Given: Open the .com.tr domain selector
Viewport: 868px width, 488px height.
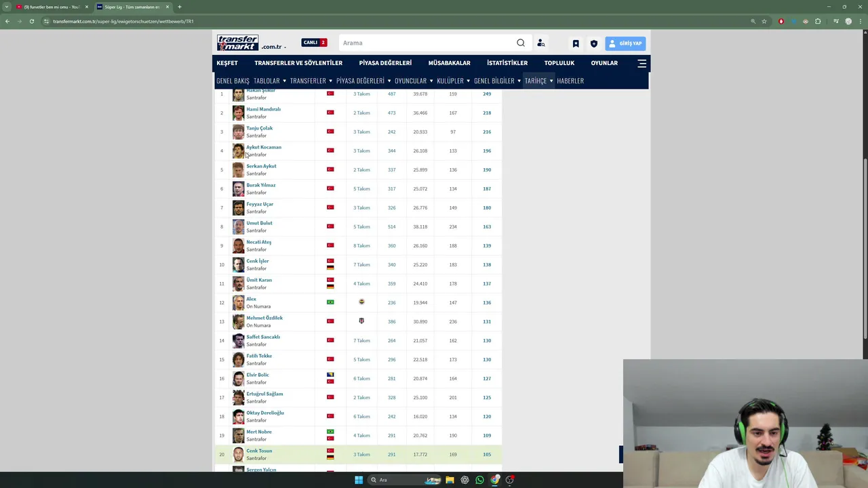Looking at the screenshot, I should click(x=274, y=47).
